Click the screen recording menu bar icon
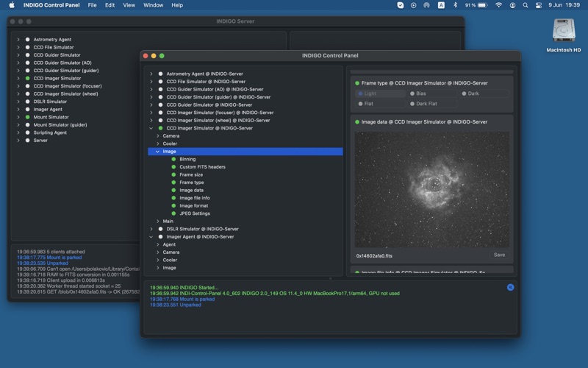The image size is (588, 368). [x=413, y=5]
